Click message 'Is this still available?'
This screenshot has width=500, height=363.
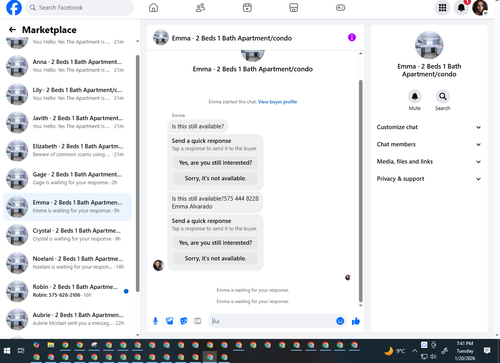point(198,126)
